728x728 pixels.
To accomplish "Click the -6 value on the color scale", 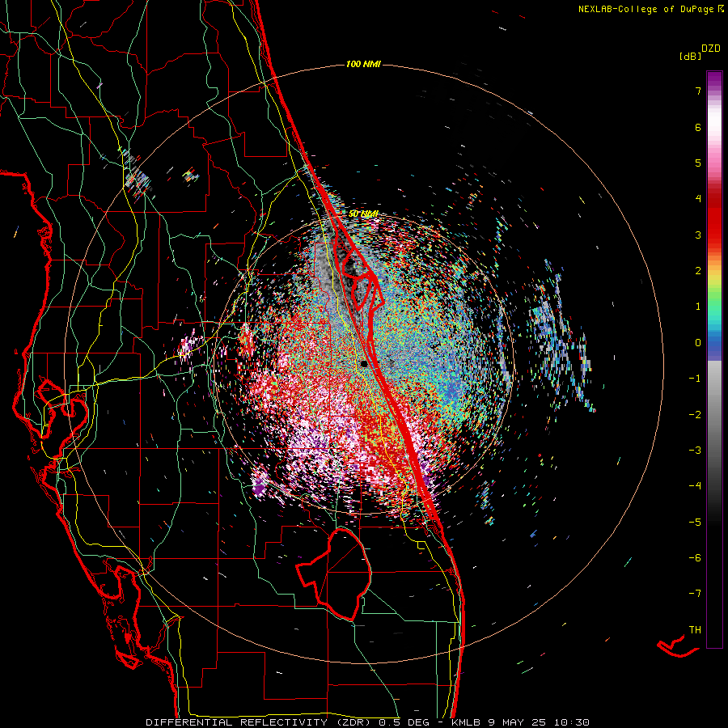I will tap(695, 557).
